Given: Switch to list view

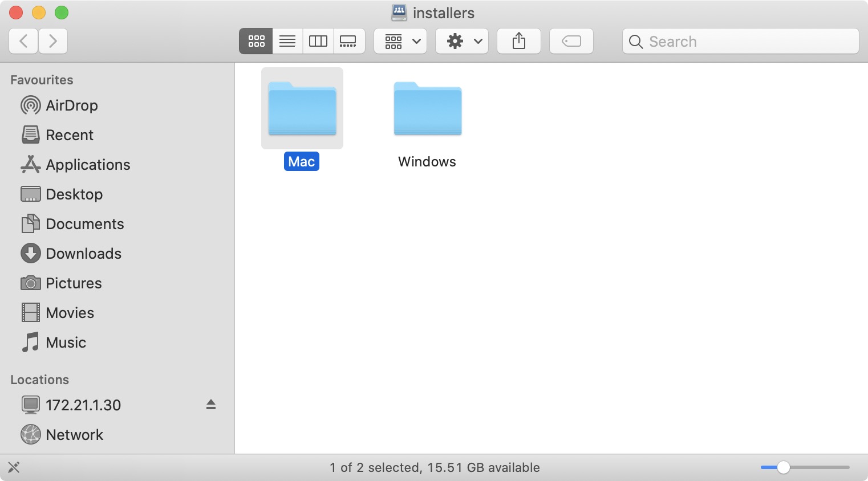Looking at the screenshot, I should [287, 41].
